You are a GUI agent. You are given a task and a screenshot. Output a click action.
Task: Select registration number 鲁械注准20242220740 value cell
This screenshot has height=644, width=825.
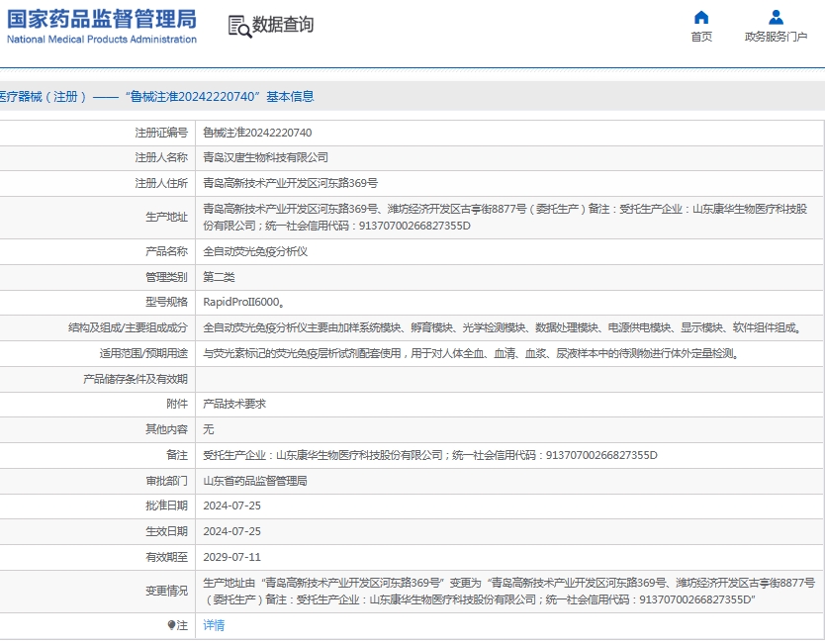(257, 133)
